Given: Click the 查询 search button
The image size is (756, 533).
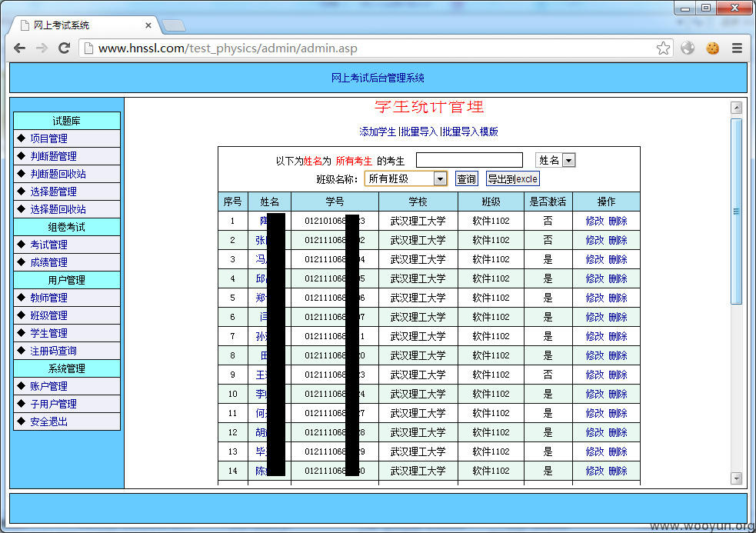Looking at the screenshot, I should (x=466, y=178).
